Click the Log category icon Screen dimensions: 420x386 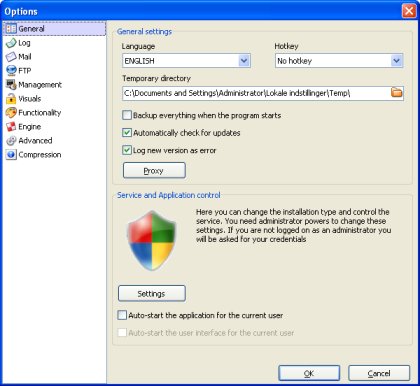(11, 43)
